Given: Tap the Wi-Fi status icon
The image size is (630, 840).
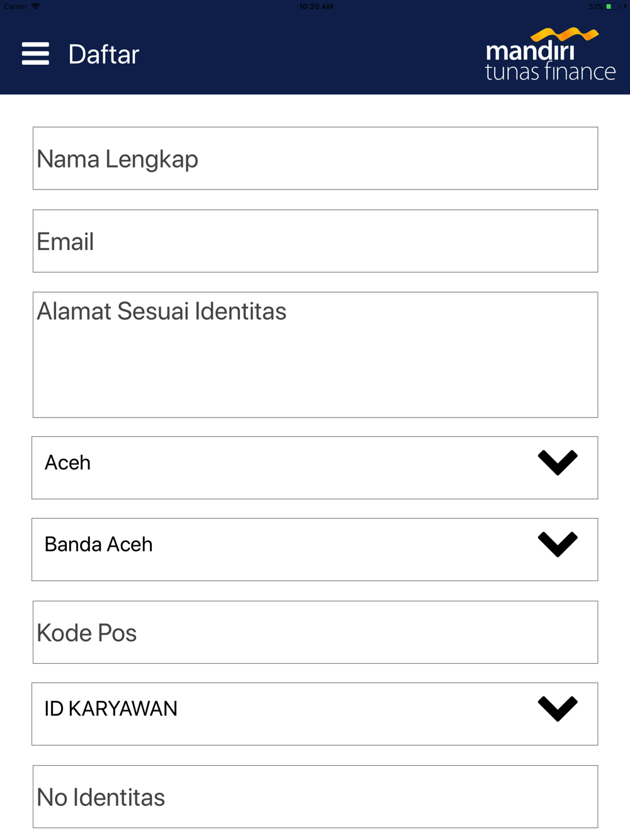Looking at the screenshot, I should coord(35,6).
